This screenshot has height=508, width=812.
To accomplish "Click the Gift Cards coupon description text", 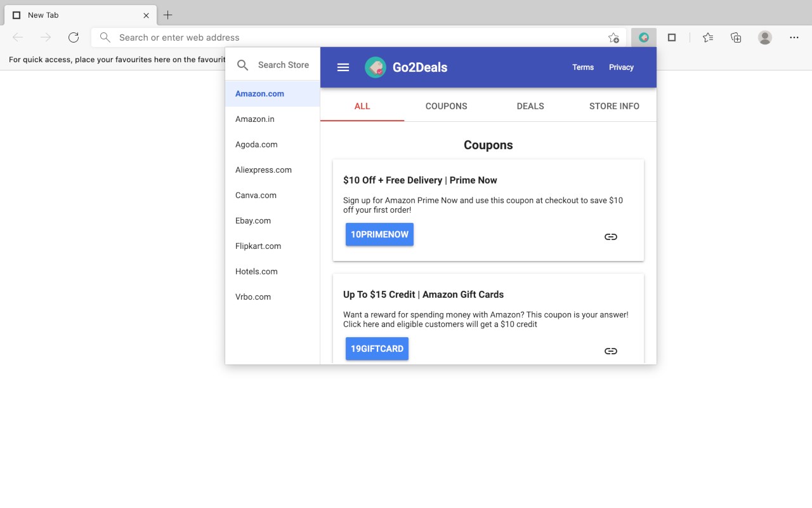I will 486,319.
